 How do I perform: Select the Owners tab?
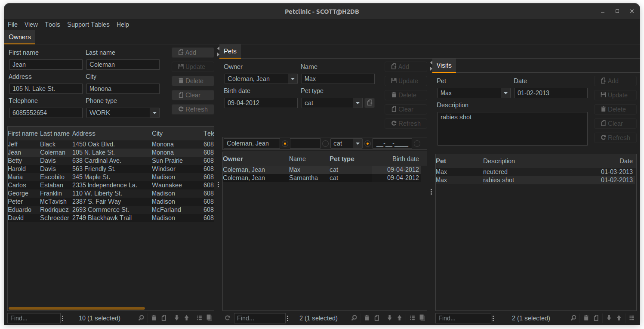(20, 37)
